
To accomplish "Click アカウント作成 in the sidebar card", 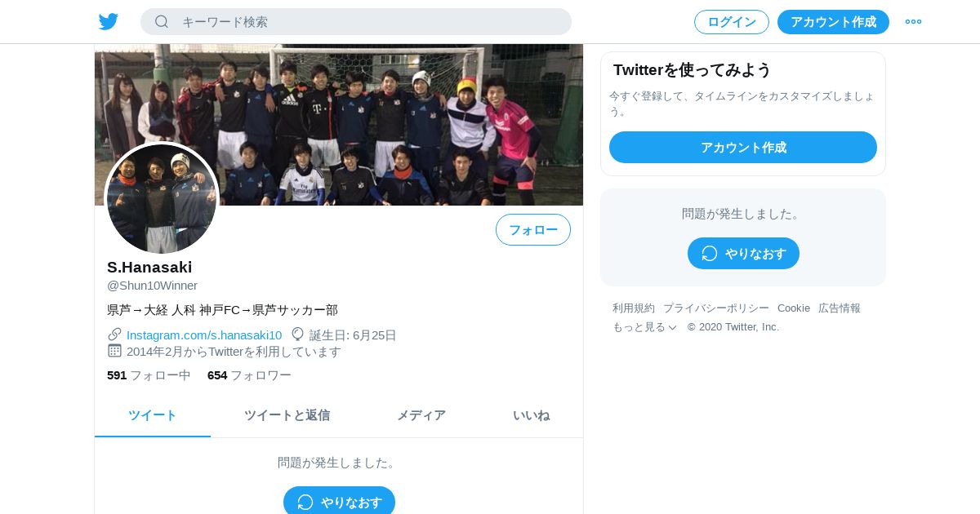I will (743, 147).
